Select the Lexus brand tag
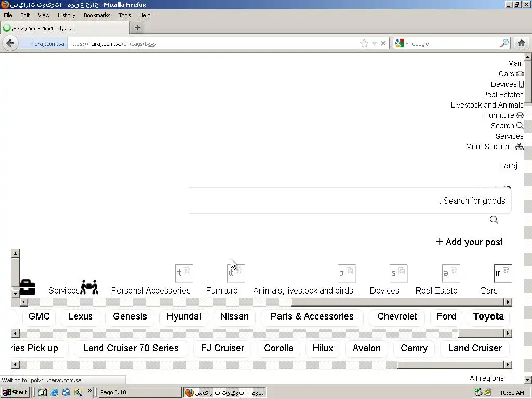 81,316
